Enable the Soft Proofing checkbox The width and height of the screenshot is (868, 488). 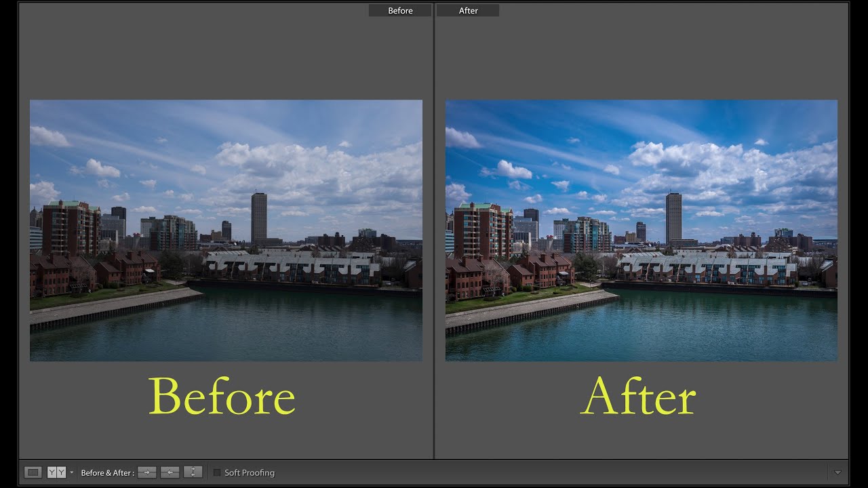coord(217,472)
